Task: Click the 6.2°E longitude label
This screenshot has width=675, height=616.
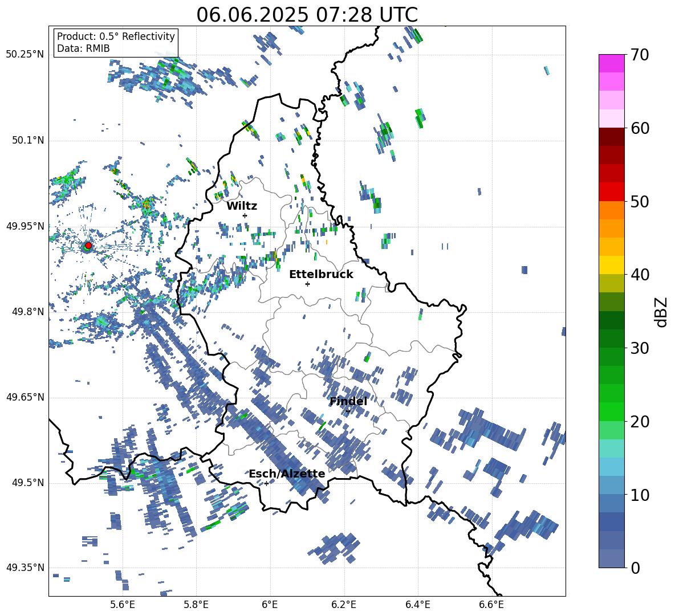Action: [344, 605]
